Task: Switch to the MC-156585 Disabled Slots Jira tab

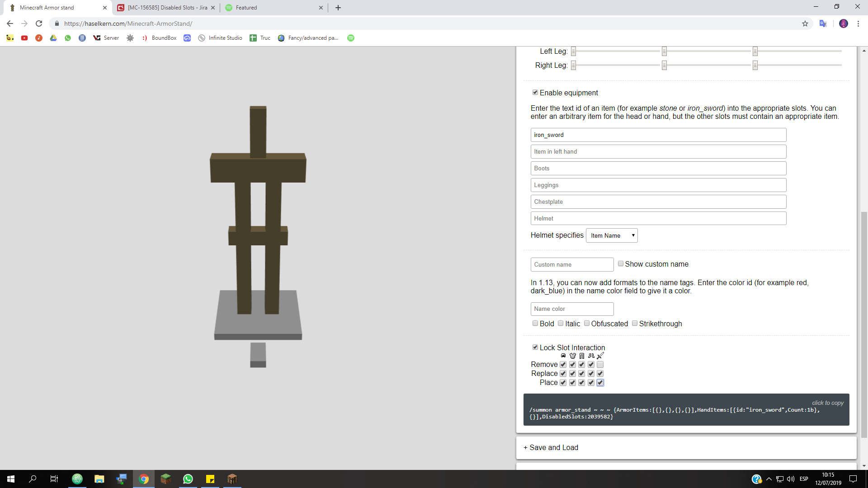Action: 166,8
